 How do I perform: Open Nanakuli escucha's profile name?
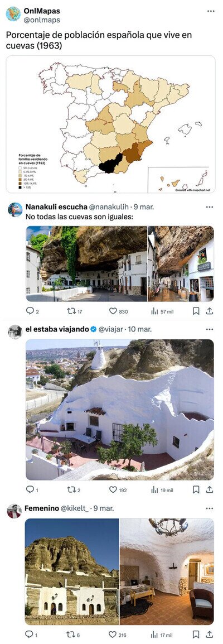click(x=56, y=206)
